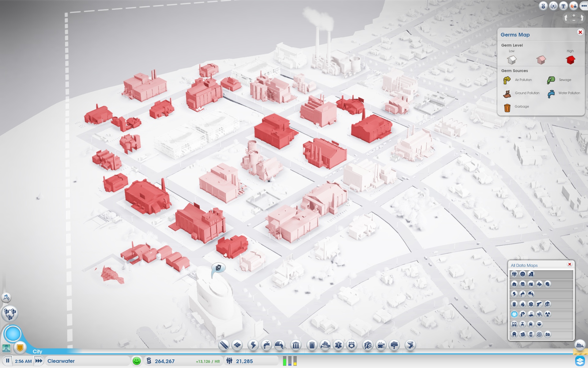Open the population panel showing 21,285

[x=251, y=361]
